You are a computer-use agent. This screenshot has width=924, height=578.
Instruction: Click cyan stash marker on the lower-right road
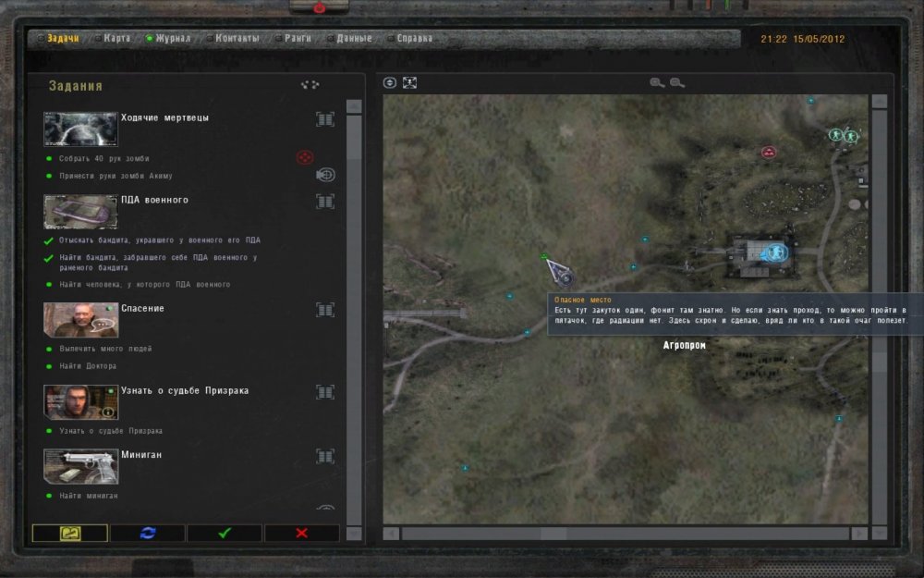[x=839, y=419]
